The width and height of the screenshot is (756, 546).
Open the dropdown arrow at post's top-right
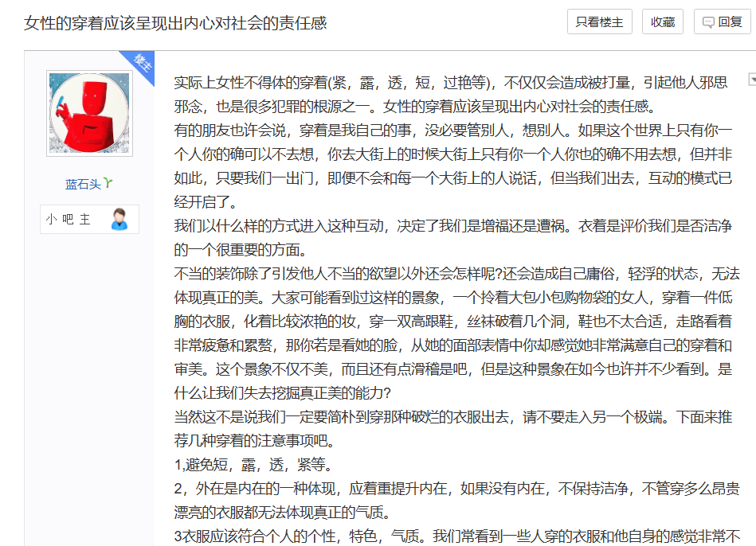(751, 80)
